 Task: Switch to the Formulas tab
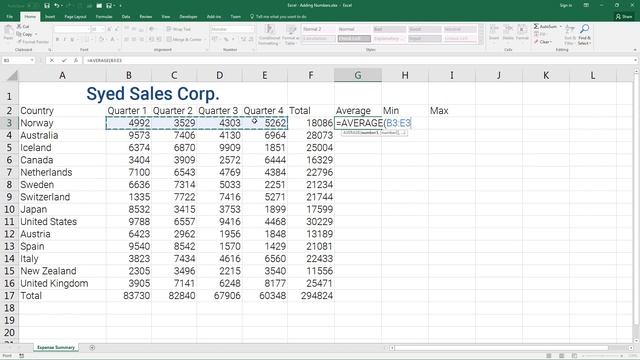[x=104, y=17]
